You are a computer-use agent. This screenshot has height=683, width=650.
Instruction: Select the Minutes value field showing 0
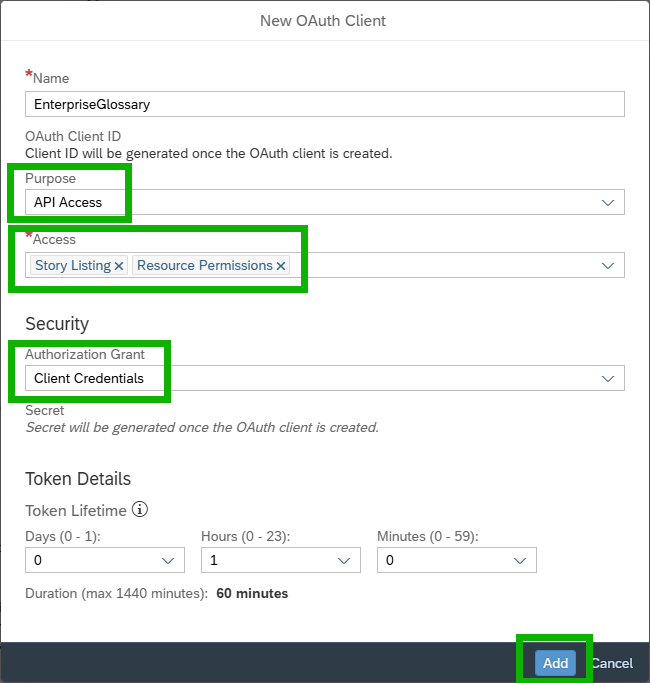point(440,561)
